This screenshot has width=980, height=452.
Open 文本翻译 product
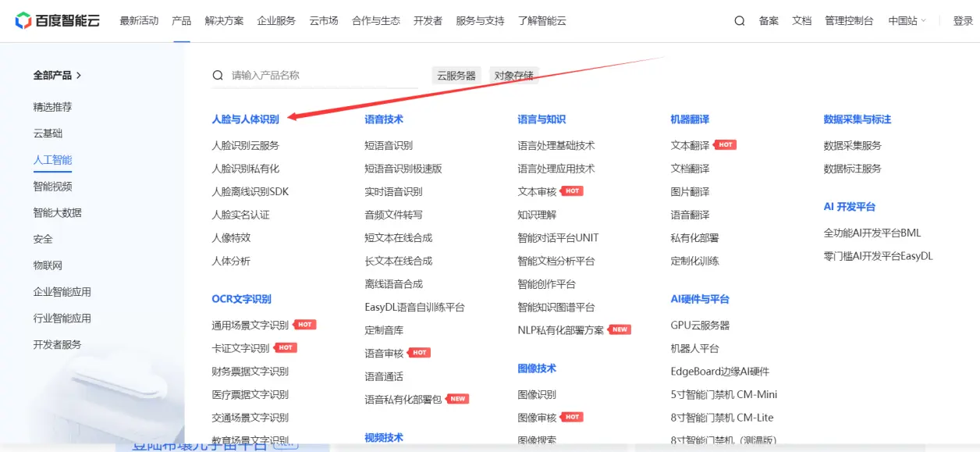(690, 145)
